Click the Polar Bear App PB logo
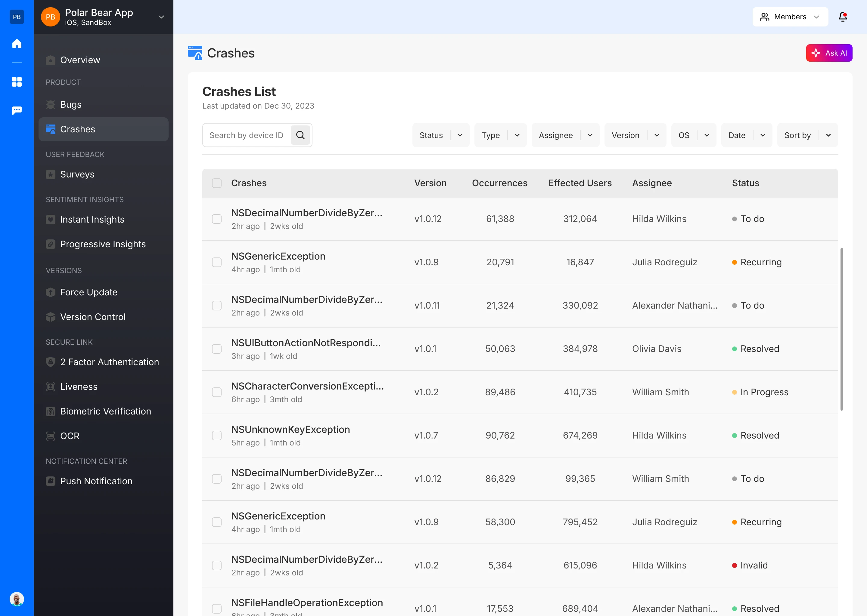 (51, 17)
